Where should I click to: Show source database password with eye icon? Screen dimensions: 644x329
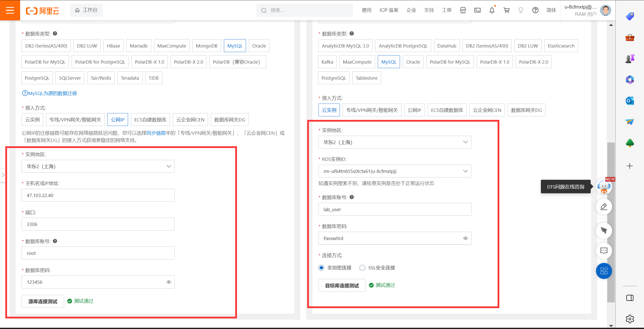[x=169, y=282]
